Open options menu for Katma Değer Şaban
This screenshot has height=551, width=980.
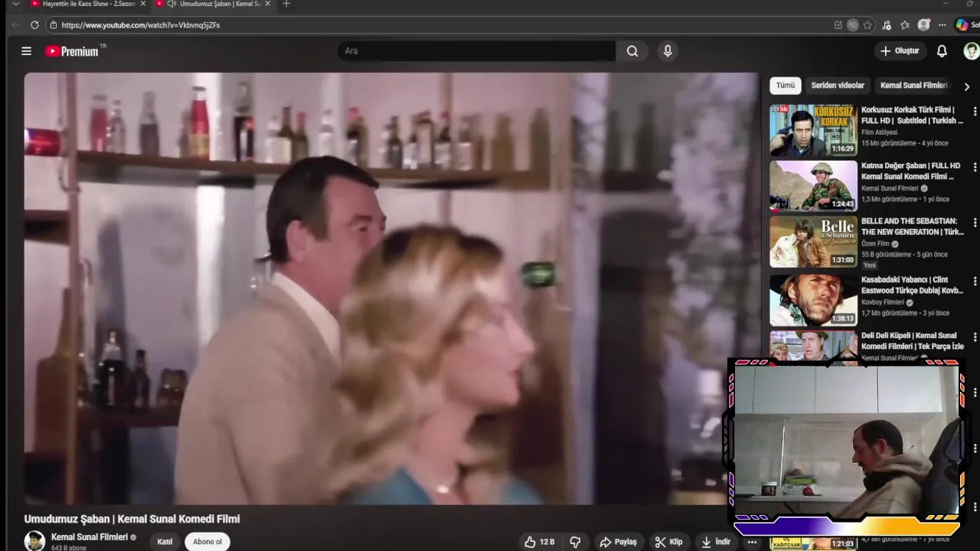(975, 167)
